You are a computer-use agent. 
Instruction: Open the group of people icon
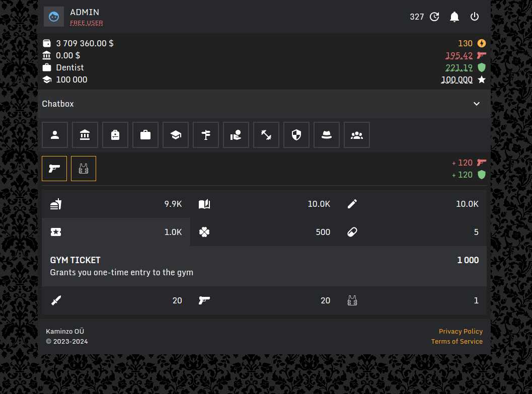(357, 135)
